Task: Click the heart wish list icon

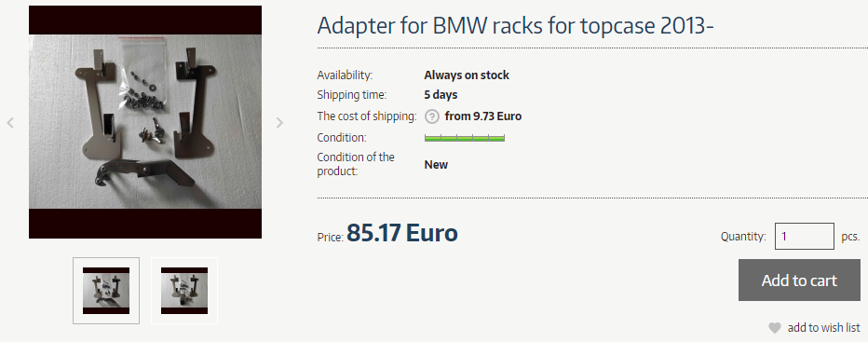Action: 775,328
